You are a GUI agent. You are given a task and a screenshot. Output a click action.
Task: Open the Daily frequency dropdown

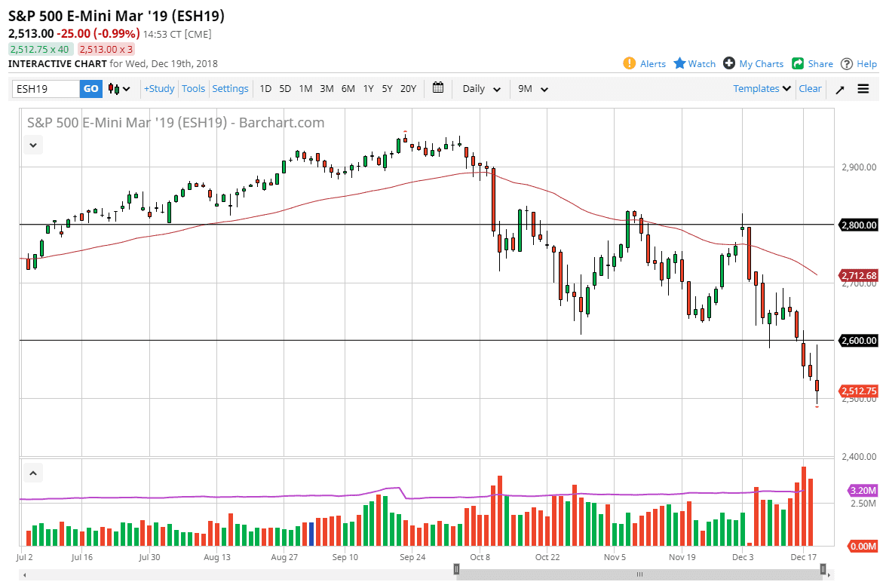coord(480,88)
